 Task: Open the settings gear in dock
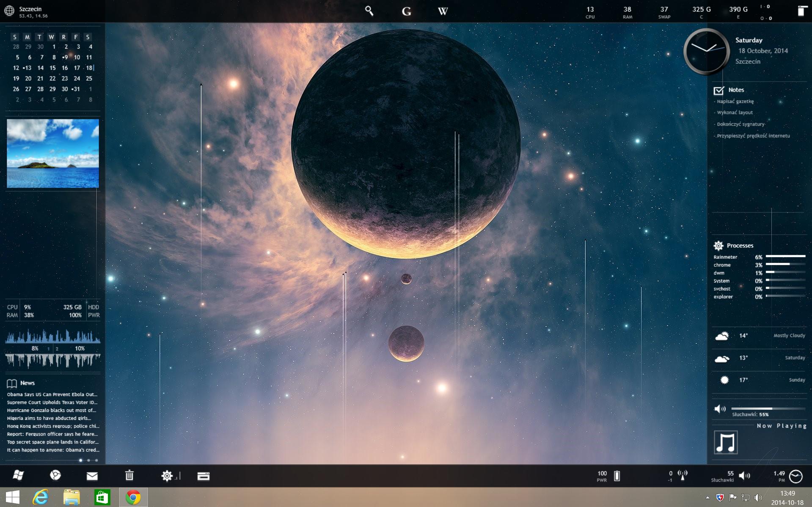coord(167,476)
